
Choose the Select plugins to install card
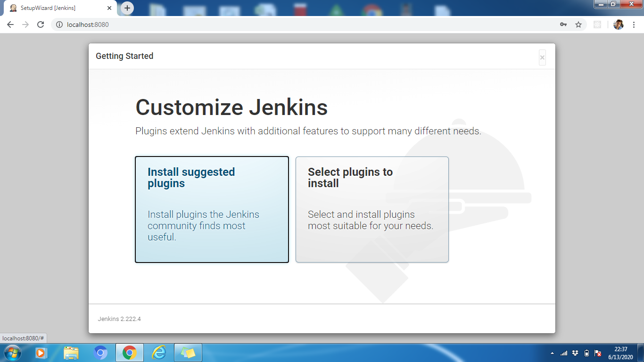(x=372, y=209)
